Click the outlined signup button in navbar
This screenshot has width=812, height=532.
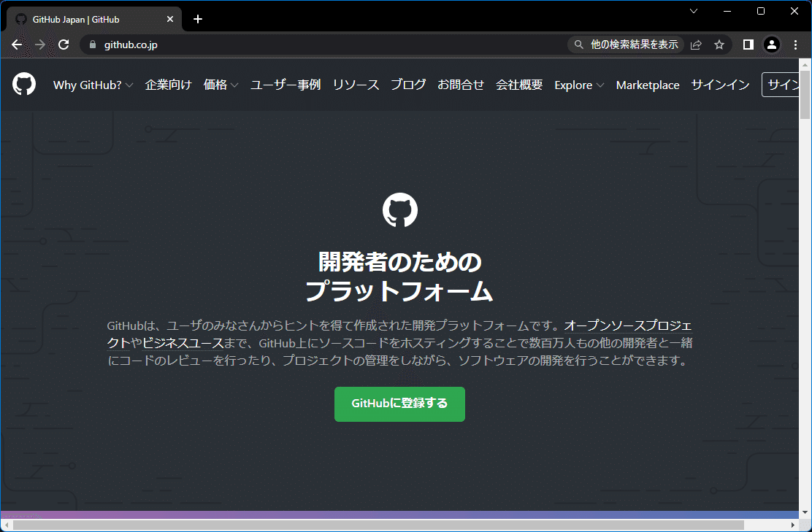tap(781, 85)
